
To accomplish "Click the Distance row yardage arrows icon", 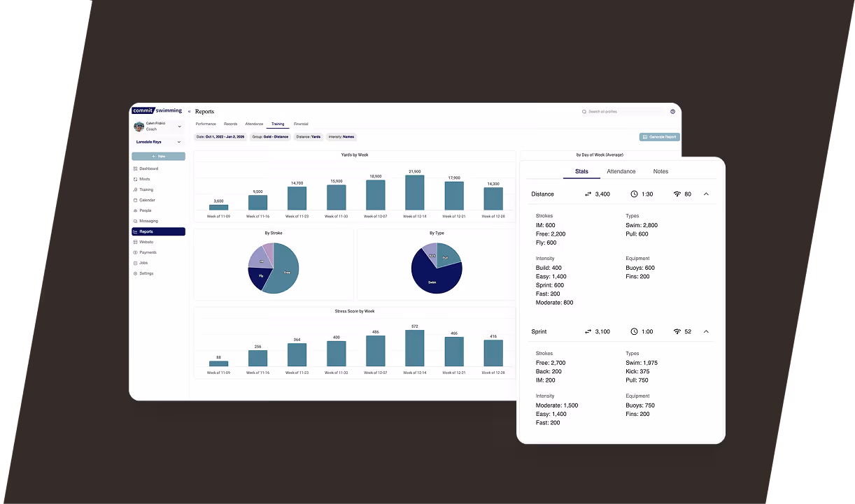I will [x=588, y=194].
